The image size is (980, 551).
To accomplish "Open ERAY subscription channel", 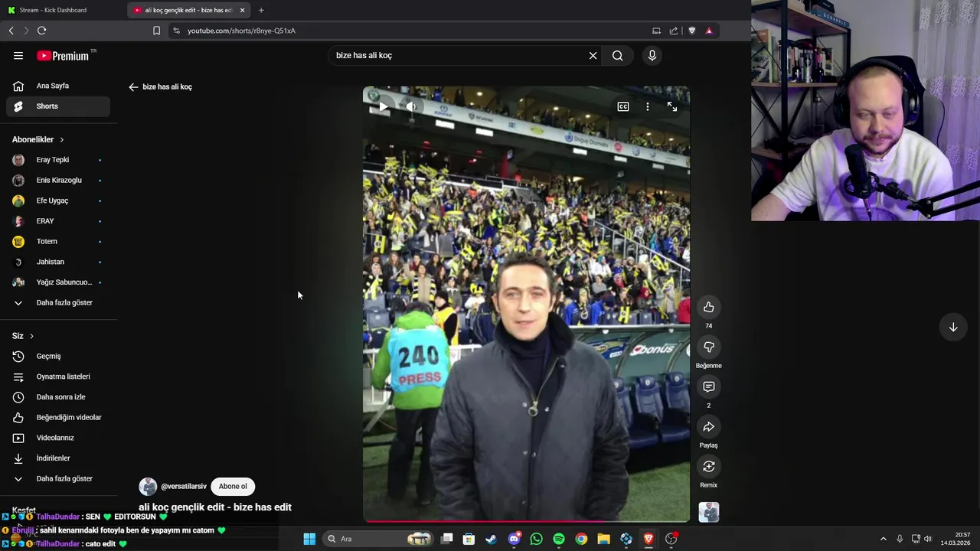I will (58, 221).
